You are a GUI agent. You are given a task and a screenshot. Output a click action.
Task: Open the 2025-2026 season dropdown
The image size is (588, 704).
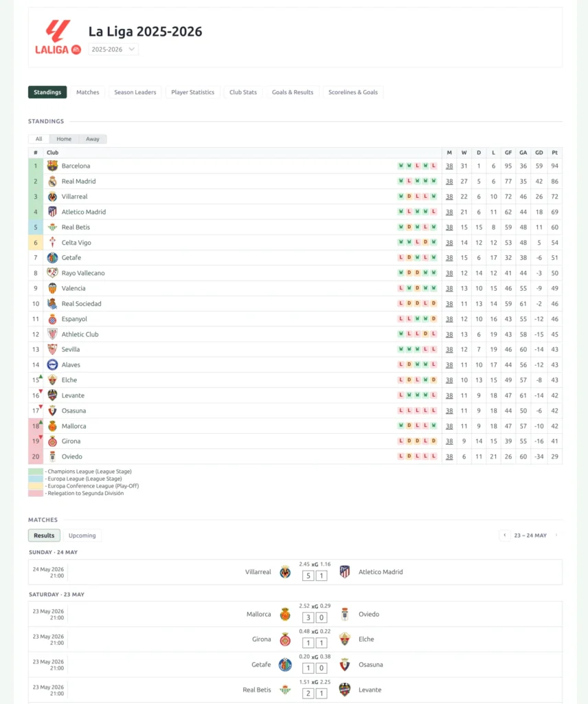pyautogui.click(x=113, y=49)
